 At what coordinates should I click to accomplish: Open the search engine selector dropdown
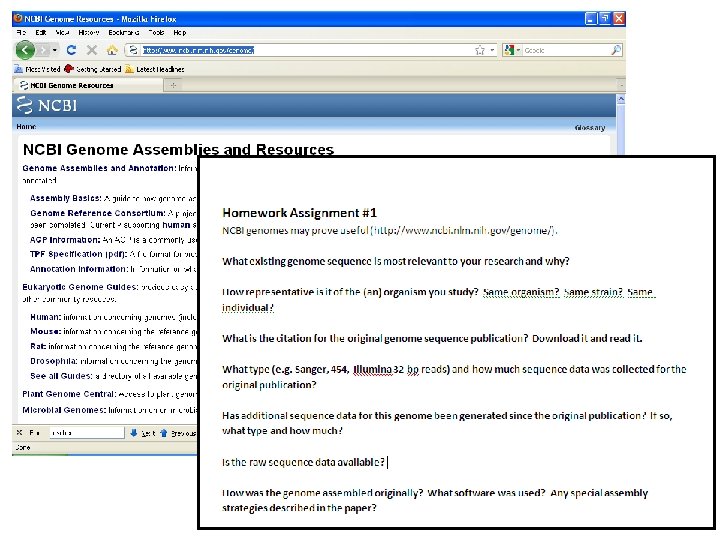[x=512, y=50]
